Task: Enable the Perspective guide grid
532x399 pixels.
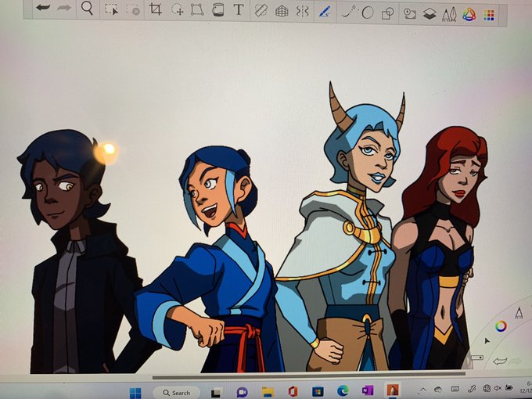Action: point(282,11)
